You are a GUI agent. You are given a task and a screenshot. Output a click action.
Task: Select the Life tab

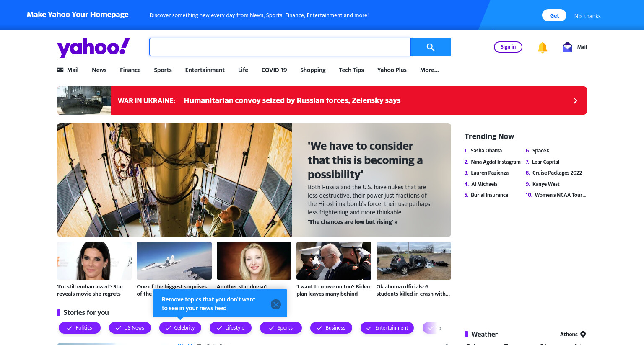(x=243, y=70)
